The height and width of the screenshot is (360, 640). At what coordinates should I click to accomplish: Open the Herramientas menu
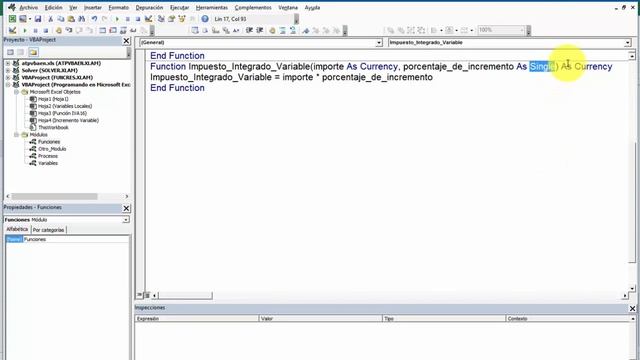tap(211, 7)
